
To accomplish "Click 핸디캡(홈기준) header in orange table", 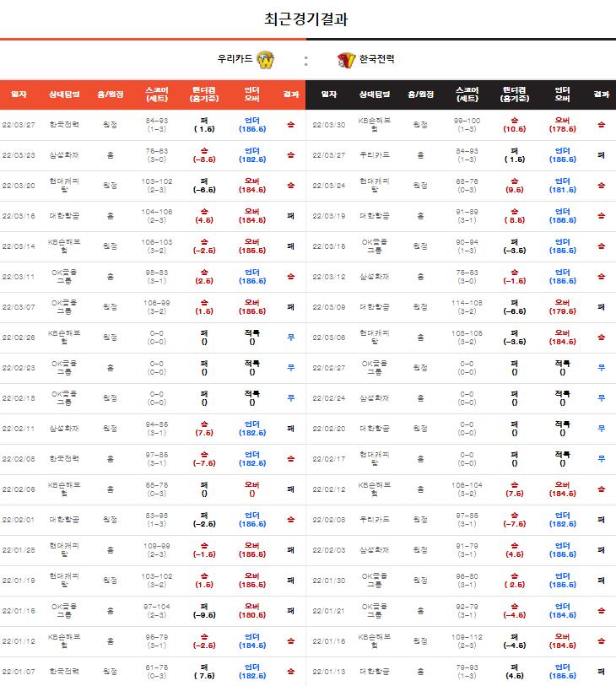I will (x=204, y=94).
